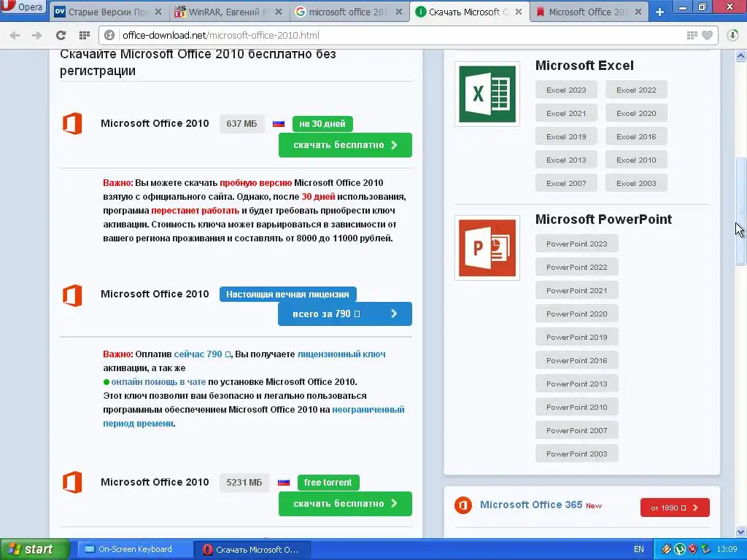Reload the page with the refresh icon
The image size is (747, 560).
(x=61, y=35)
